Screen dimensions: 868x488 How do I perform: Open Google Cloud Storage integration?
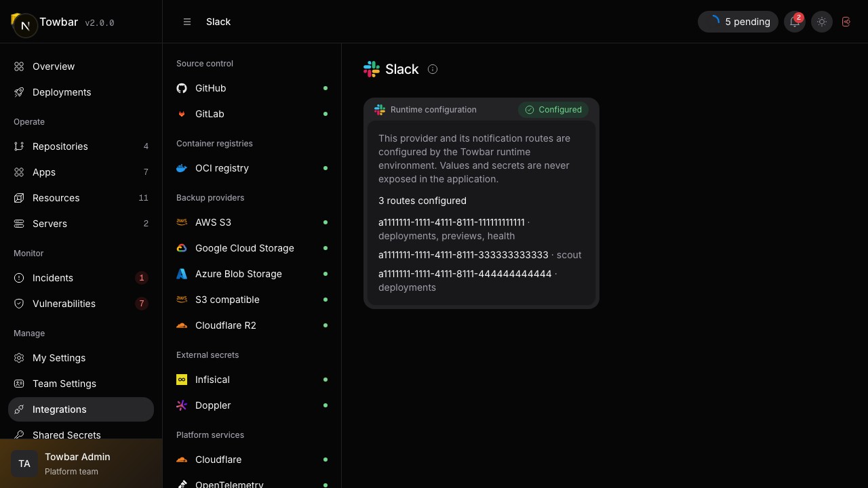[252, 248]
